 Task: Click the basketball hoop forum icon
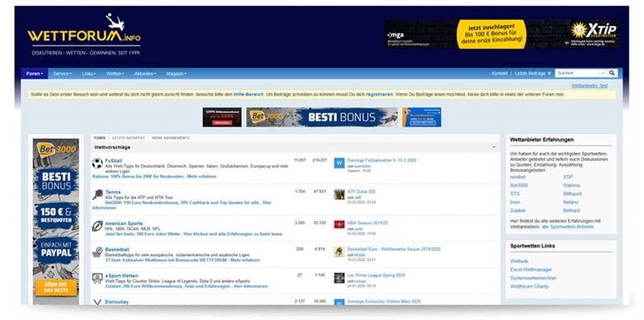(97, 252)
